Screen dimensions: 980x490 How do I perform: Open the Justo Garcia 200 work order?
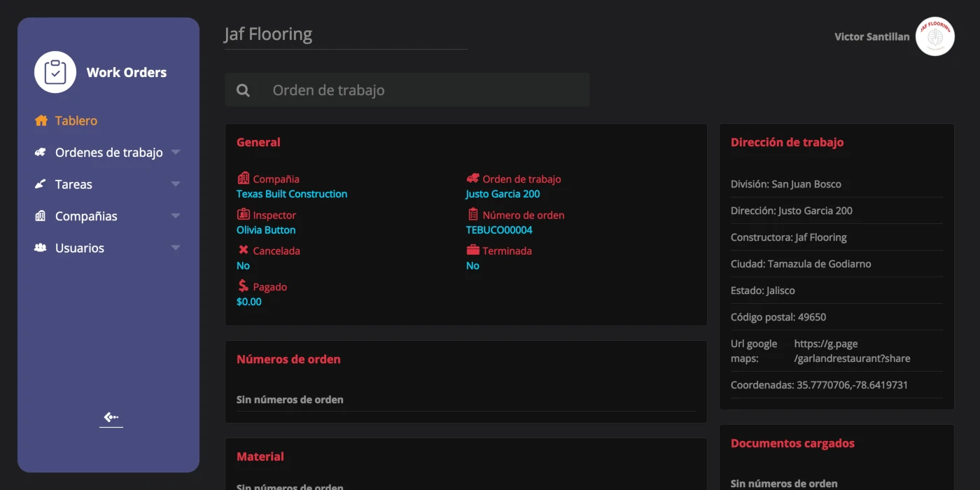tap(503, 194)
